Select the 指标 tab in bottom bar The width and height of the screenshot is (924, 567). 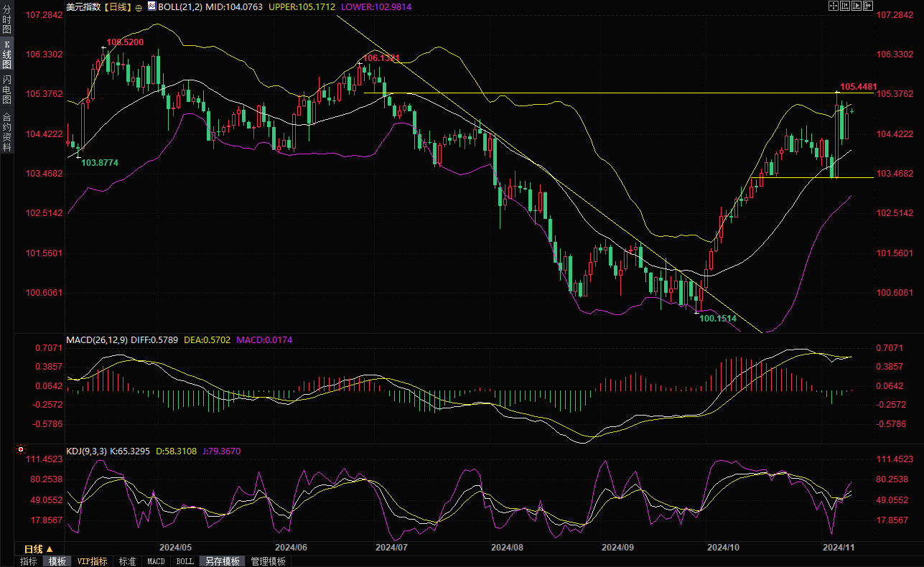click(29, 561)
